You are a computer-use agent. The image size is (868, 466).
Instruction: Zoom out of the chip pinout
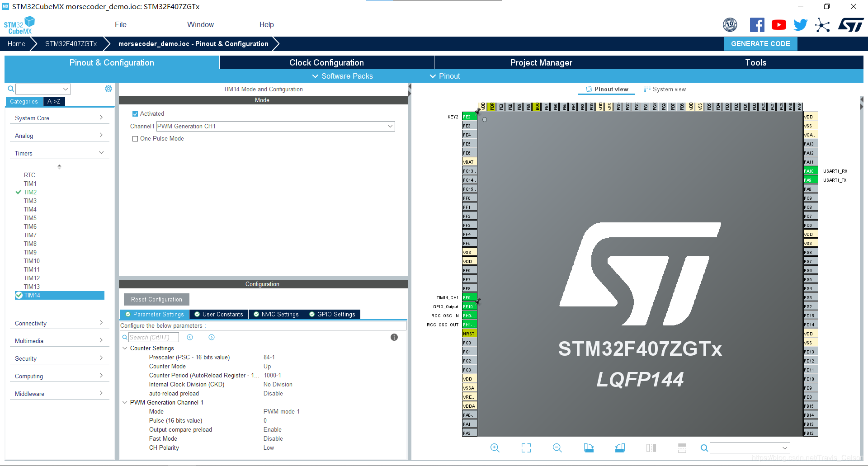[557, 447]
